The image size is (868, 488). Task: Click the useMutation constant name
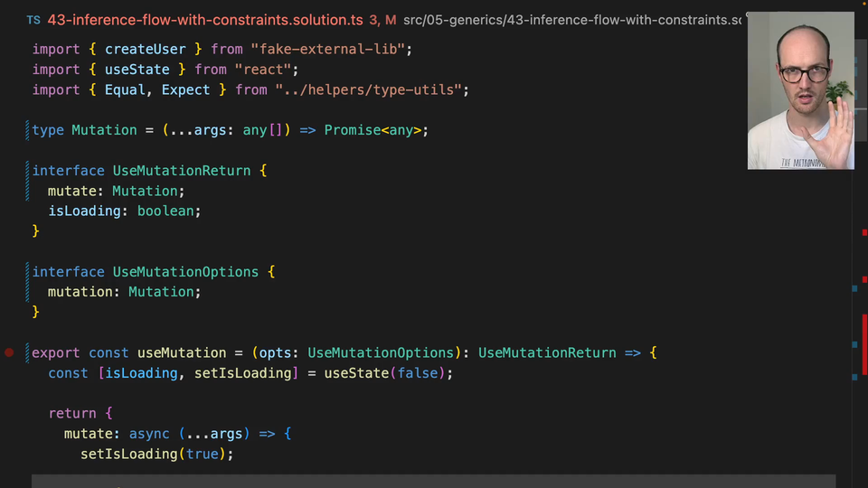(x=181, y=352)
